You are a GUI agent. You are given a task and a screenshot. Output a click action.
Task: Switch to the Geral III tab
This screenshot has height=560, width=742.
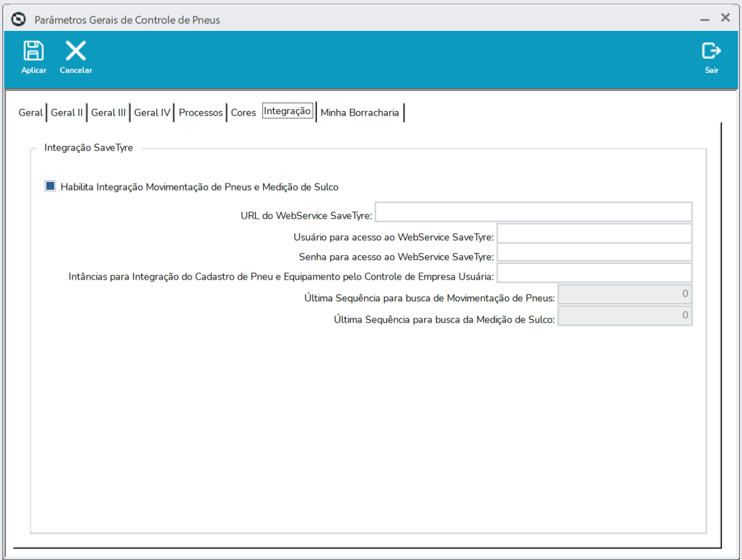tap(108, 113)
